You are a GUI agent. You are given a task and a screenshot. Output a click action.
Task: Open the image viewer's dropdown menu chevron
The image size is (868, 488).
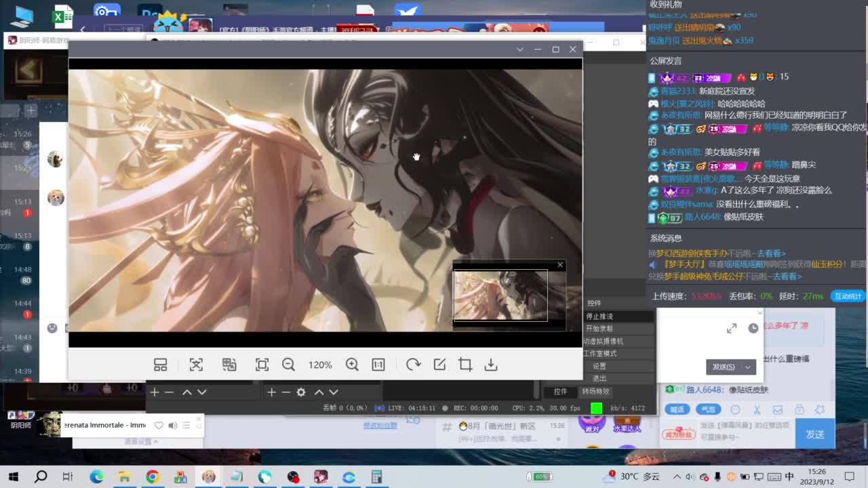pos(520,49)
